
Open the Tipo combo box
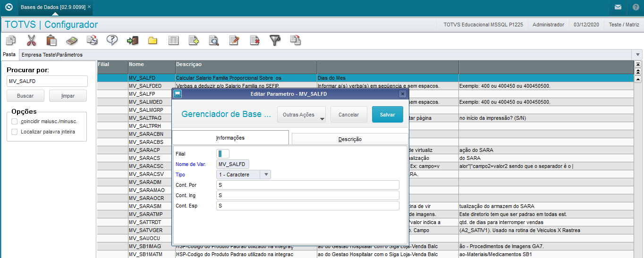244,175
